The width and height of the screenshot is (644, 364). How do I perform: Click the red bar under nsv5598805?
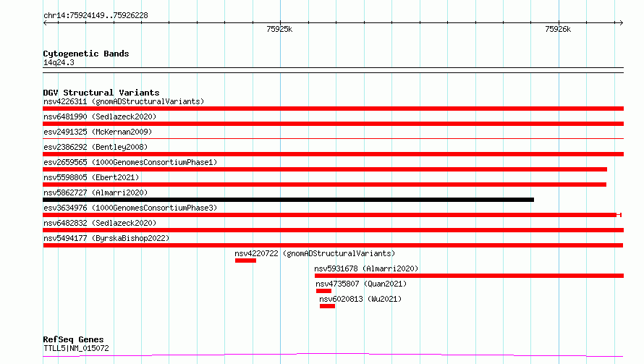324,185
